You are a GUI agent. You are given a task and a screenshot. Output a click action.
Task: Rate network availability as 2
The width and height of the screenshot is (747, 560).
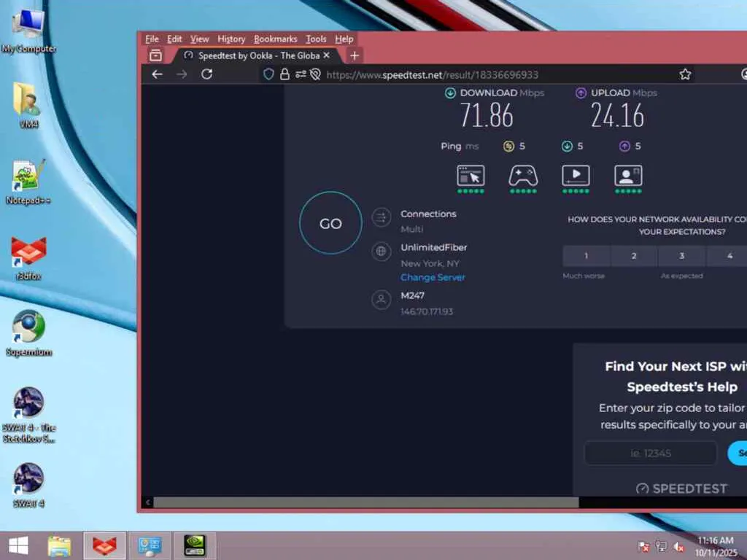634,256
